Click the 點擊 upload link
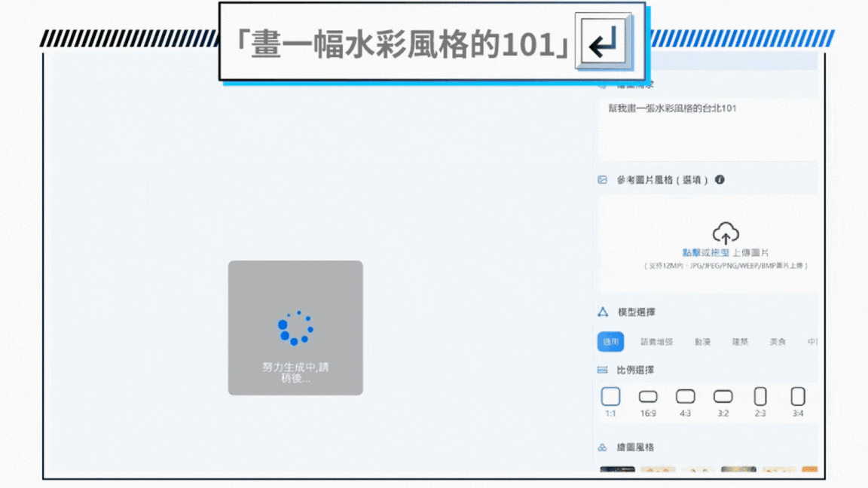This screenshot has height=488, width=868. tap(692, 253)
